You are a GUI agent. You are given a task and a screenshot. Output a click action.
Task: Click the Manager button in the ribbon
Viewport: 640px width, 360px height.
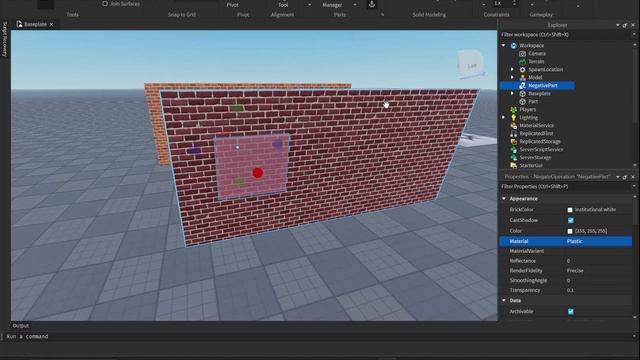coord(332,4)
